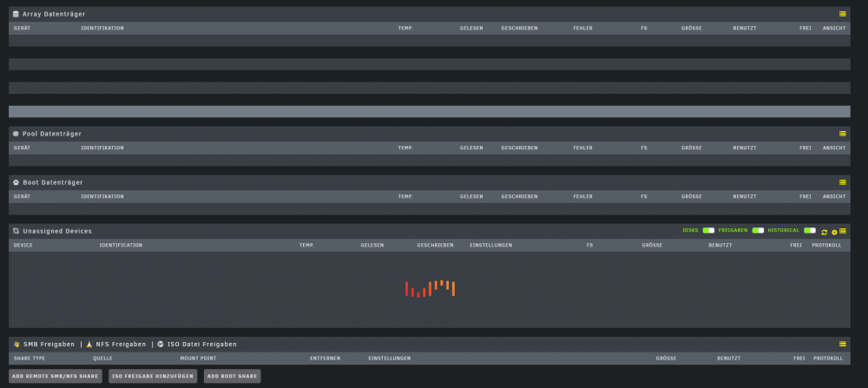
Task: Click the SMB Freigaben section menu icon
Action: [843, 344]
